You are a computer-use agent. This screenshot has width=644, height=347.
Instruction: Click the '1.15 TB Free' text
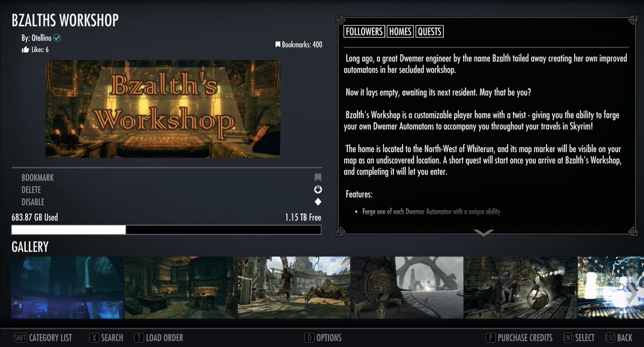303,218
